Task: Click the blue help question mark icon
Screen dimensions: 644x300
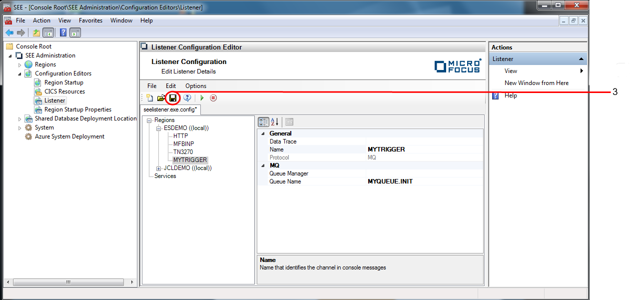Action: click(x=187, y=98)
